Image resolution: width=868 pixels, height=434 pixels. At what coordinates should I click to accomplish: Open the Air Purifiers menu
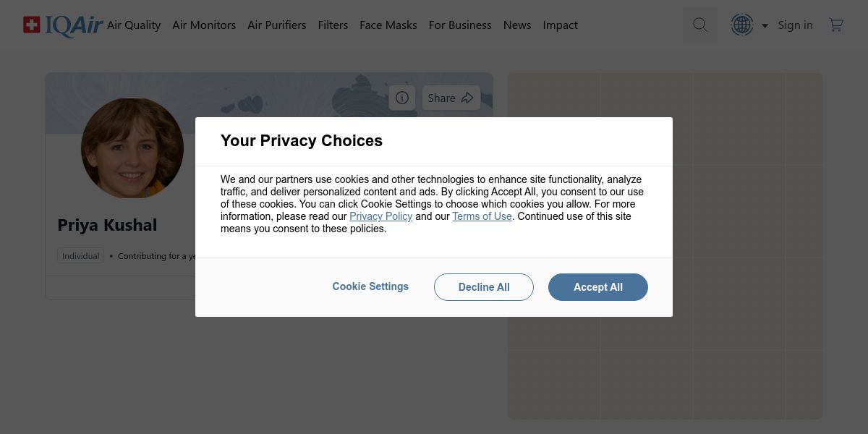click(x=277, y=25)
